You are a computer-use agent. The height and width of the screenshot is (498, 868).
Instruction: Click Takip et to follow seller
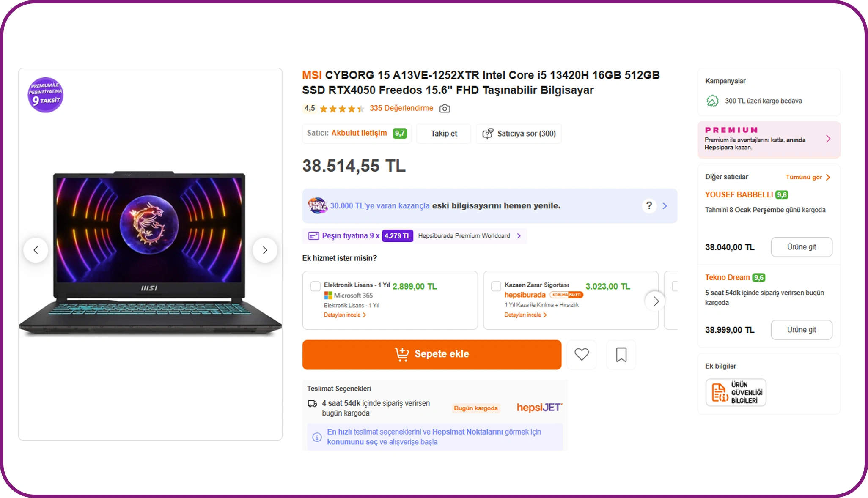pyautogui.click(x=444, y=134)
